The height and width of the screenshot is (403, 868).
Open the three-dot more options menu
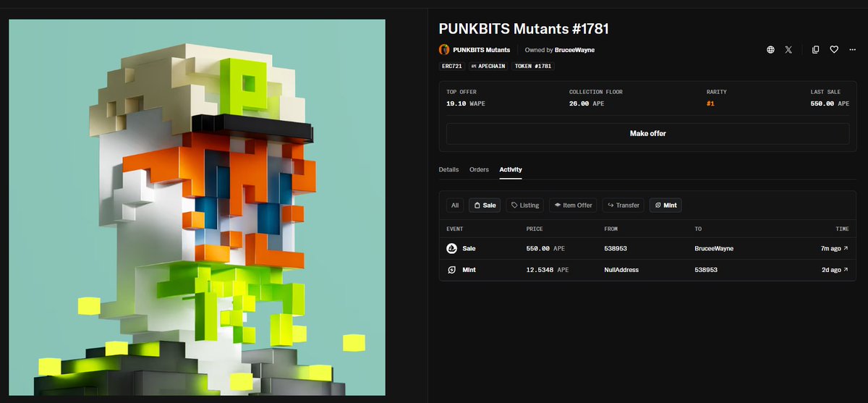tap(852, 50)
